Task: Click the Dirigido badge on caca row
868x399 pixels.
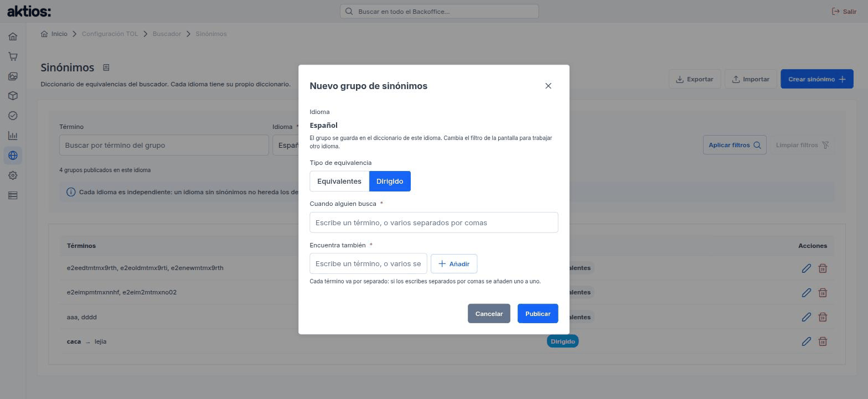Action: 562,341
